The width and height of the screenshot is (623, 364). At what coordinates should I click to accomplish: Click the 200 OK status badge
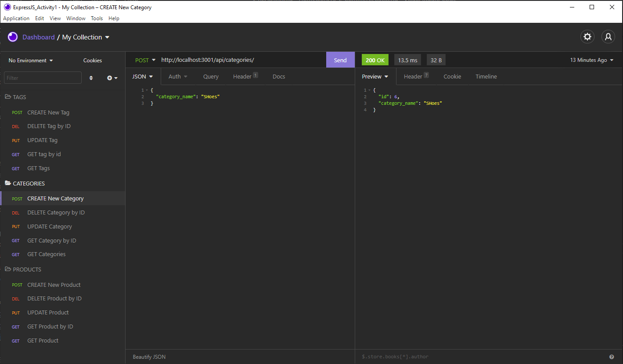pyautogui.click(x=375, y=60)
